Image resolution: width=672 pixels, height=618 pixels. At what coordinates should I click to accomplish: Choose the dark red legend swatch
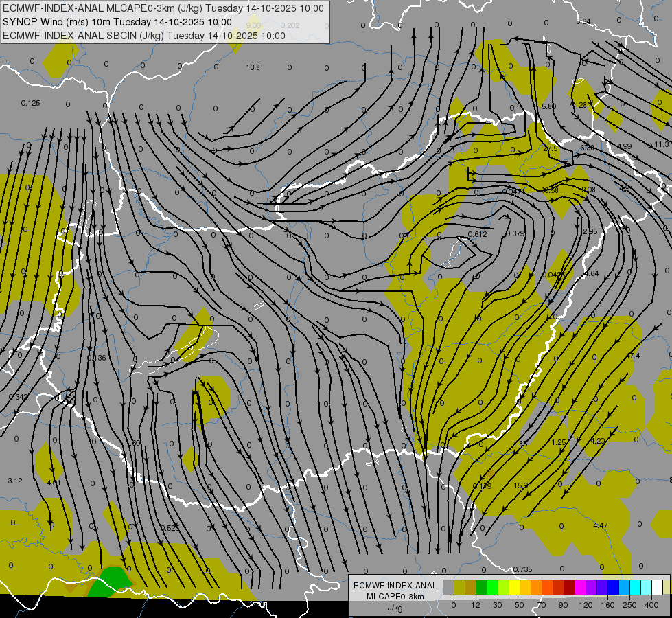pos(569,588)
